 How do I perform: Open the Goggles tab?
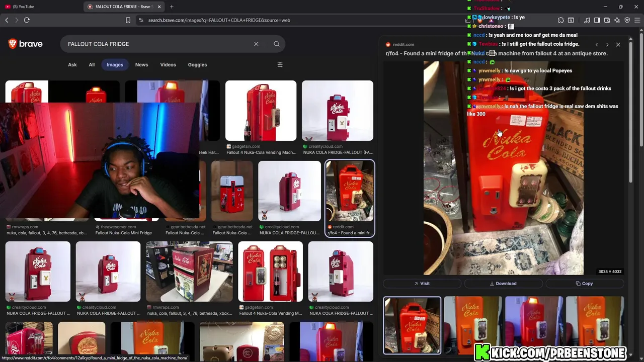[197, 65]
